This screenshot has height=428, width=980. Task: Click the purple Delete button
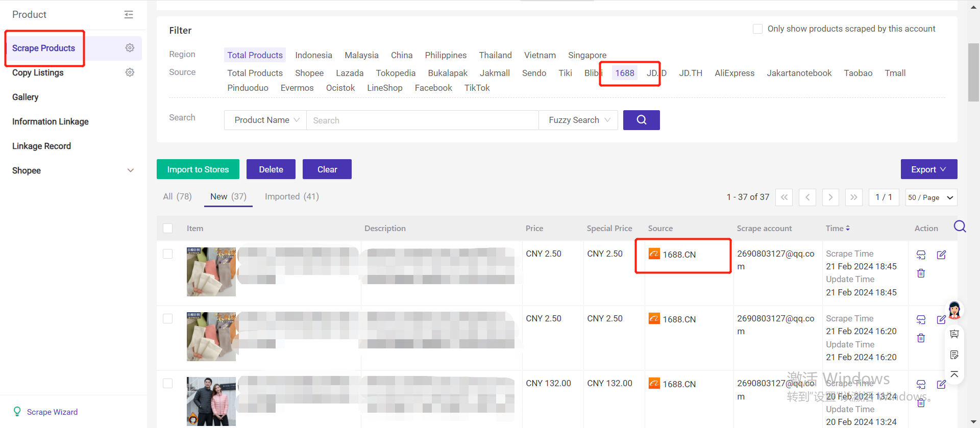click(x=271, y=169)
